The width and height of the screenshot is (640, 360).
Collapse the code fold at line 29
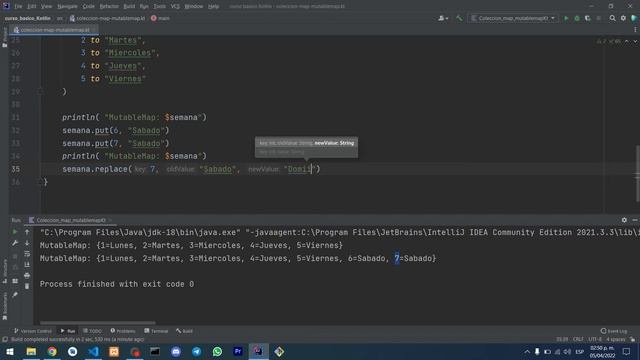coord(40,91)
